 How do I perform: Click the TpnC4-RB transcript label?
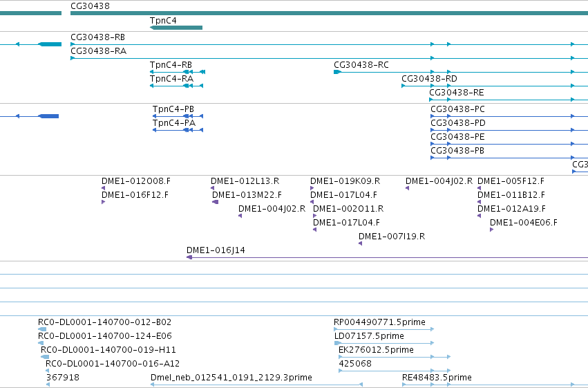pyautogui.click(x=171, y=65)
